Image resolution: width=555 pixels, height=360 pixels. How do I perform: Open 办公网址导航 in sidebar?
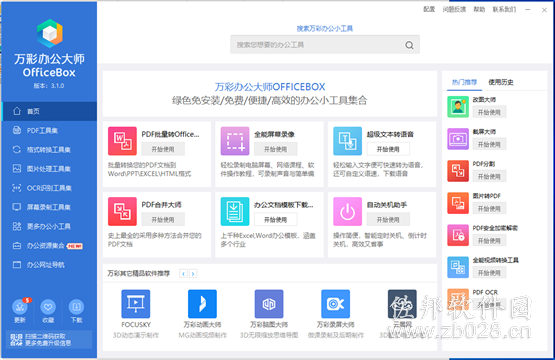[x=49, y=264]
